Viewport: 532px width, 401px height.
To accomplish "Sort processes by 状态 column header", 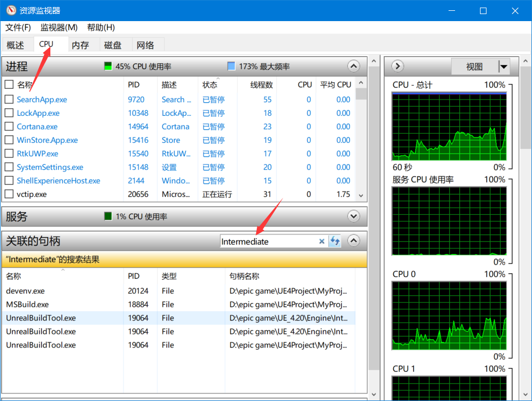I will (218, 85).
